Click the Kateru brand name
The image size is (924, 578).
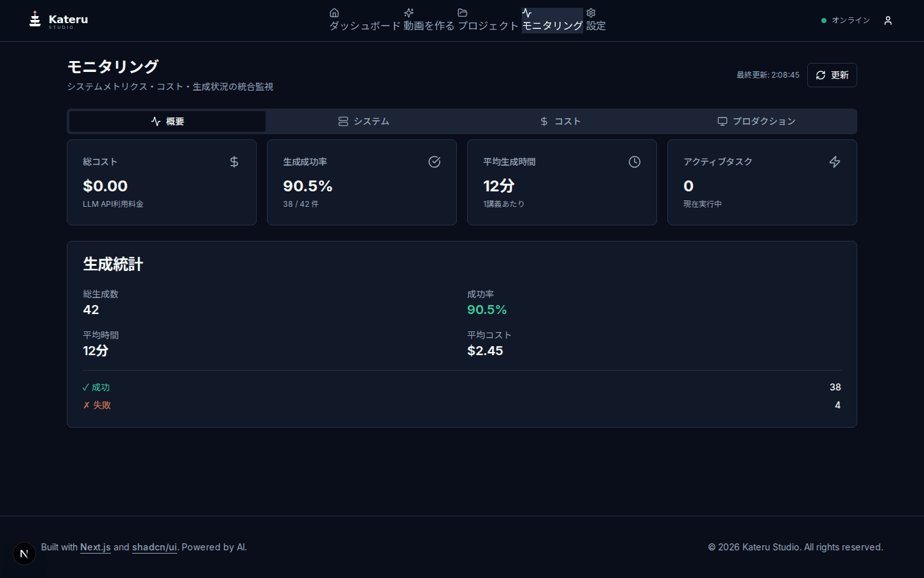coord(68,19)
